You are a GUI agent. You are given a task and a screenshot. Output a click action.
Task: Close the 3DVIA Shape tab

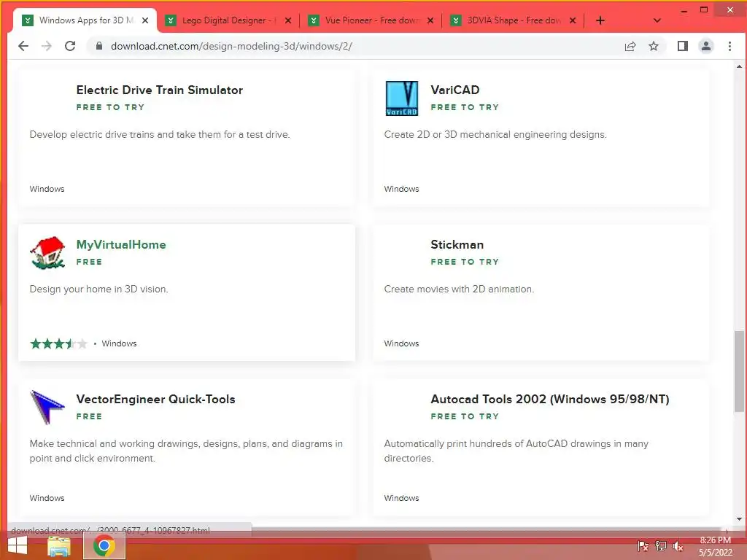573,20
